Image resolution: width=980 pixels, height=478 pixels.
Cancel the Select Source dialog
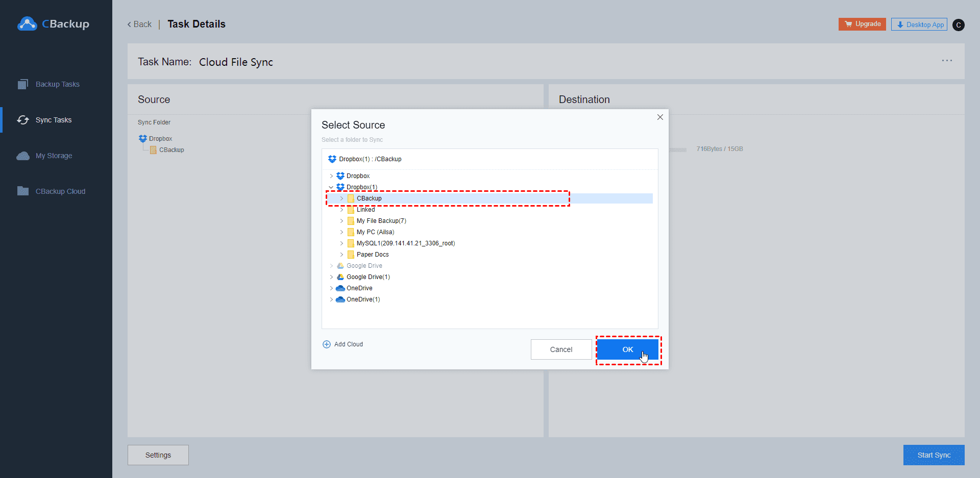pyautogui.click(x=561, y=349)
